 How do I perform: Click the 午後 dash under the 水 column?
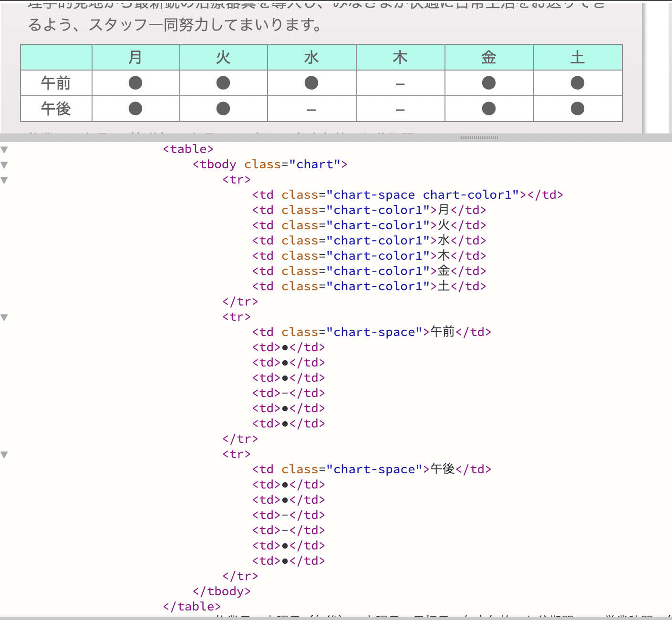[311, 110]
